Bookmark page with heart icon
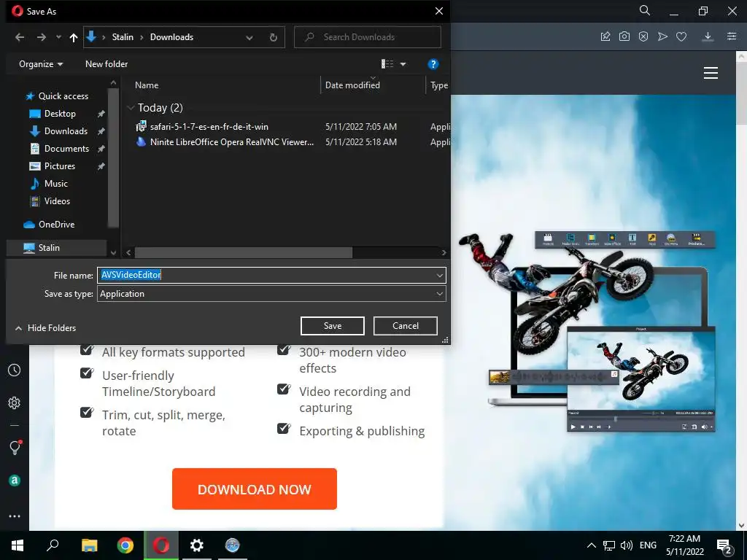This screenshot has height=560, width=747. [681, 36]
